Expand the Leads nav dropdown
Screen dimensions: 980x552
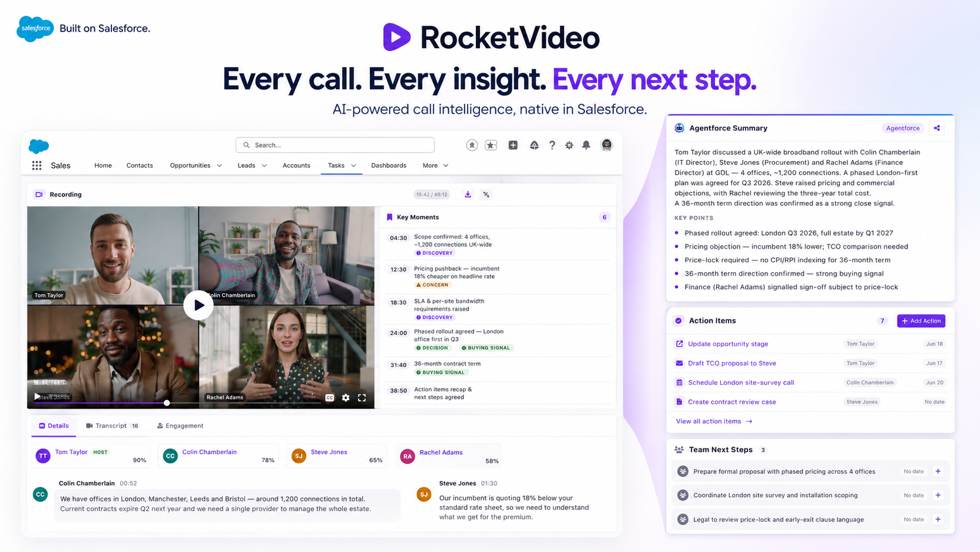[264, 165]
